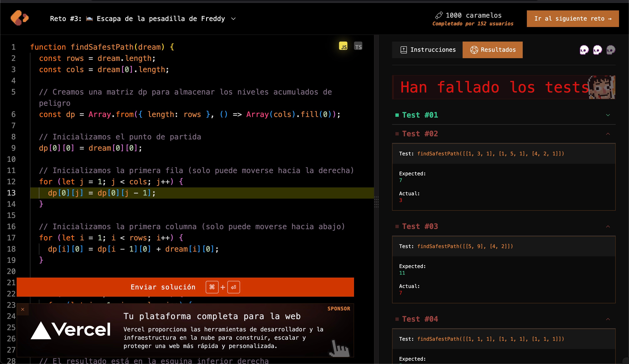This screenshot has height=364, width=629.
Task: Open the Reto #3 challenge dropdown chevron
Action: click(x=233, y=19)
